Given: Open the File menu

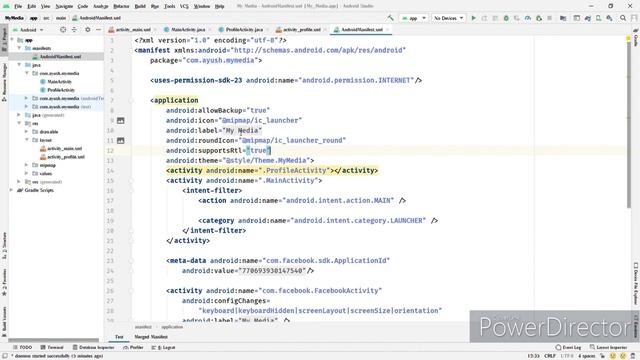Looking at the screenshot, I should coord(18,6).
